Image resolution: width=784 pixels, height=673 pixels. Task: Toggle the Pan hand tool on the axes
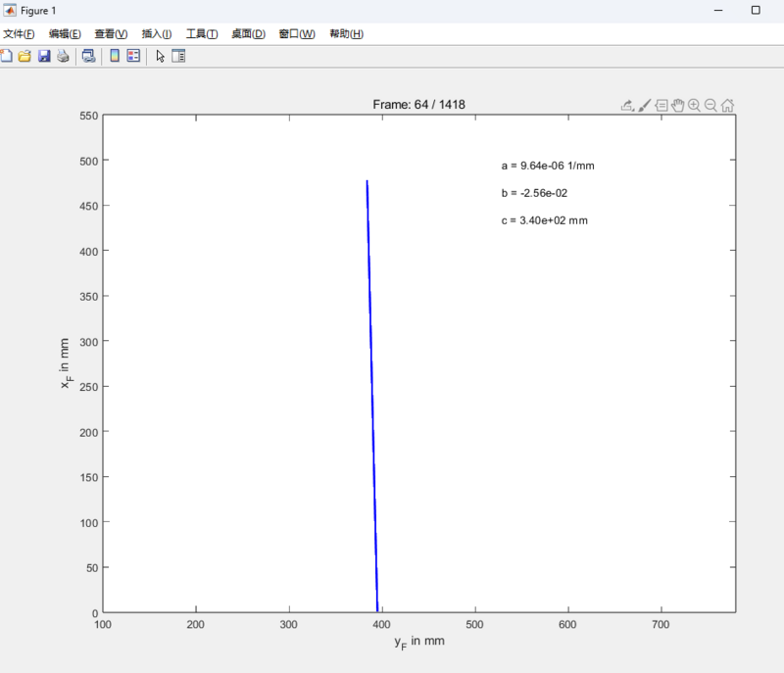click(677, 106)
